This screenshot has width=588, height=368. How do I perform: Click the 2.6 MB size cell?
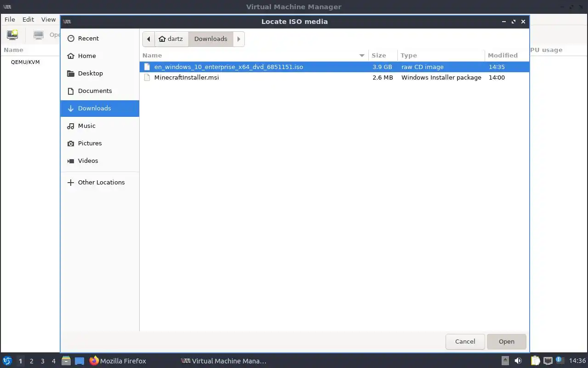point(383,77)
